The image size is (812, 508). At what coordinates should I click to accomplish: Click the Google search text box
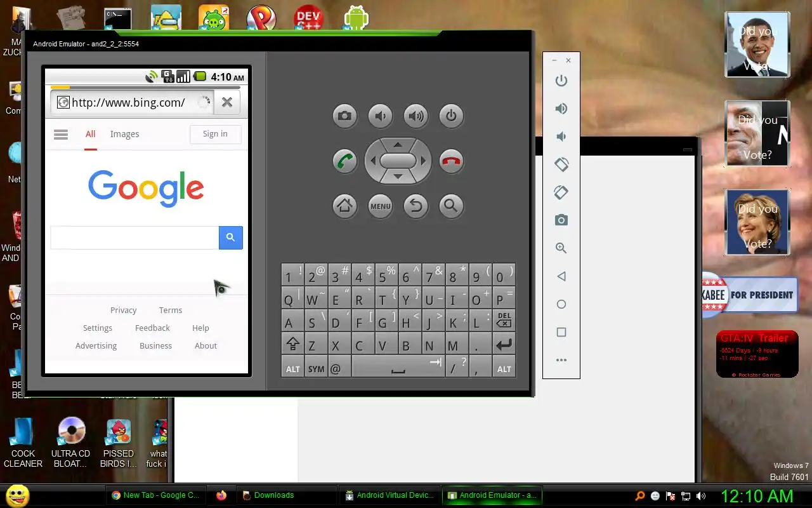134,237
